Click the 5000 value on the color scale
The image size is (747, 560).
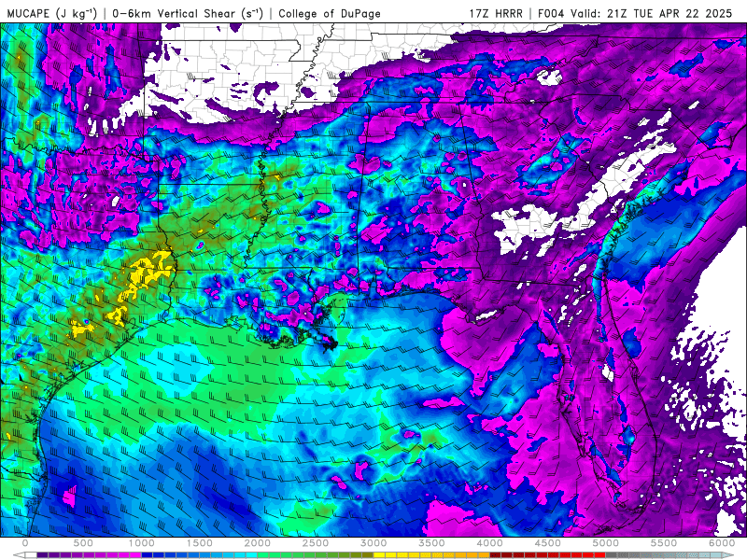[x=605, y=543]
